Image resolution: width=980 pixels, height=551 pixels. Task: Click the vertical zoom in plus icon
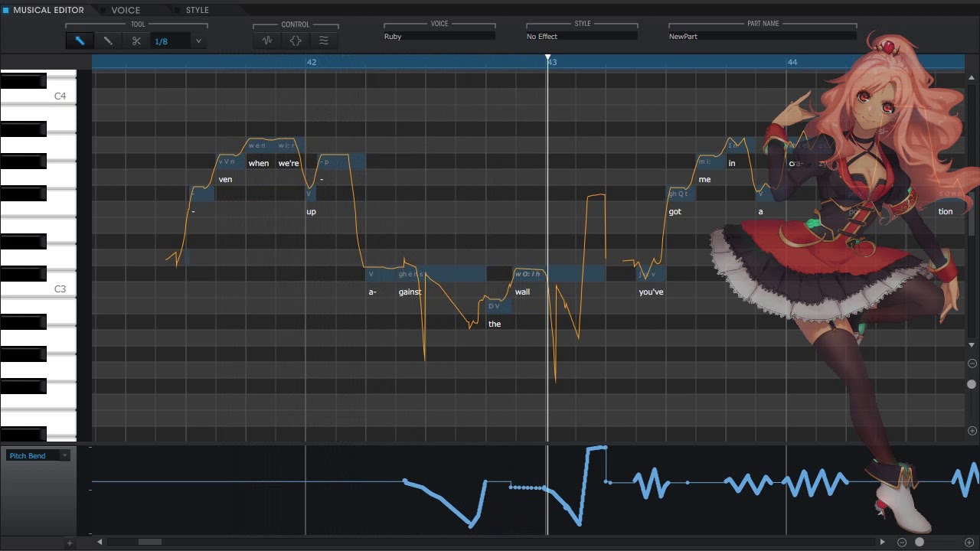tap(972, 431)
